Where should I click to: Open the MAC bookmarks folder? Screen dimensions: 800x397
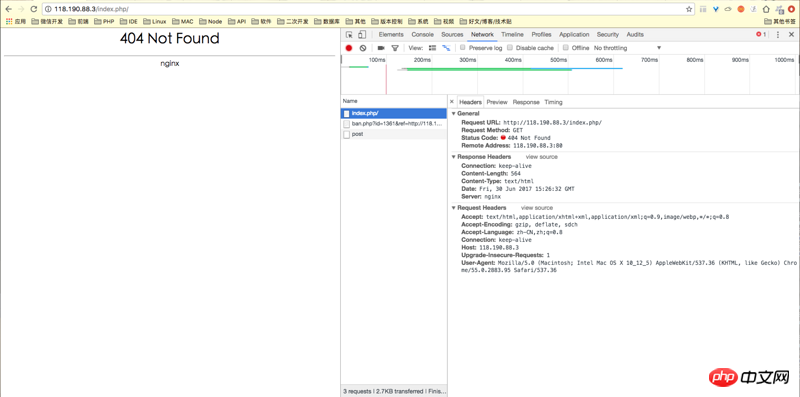pos(183,21)
